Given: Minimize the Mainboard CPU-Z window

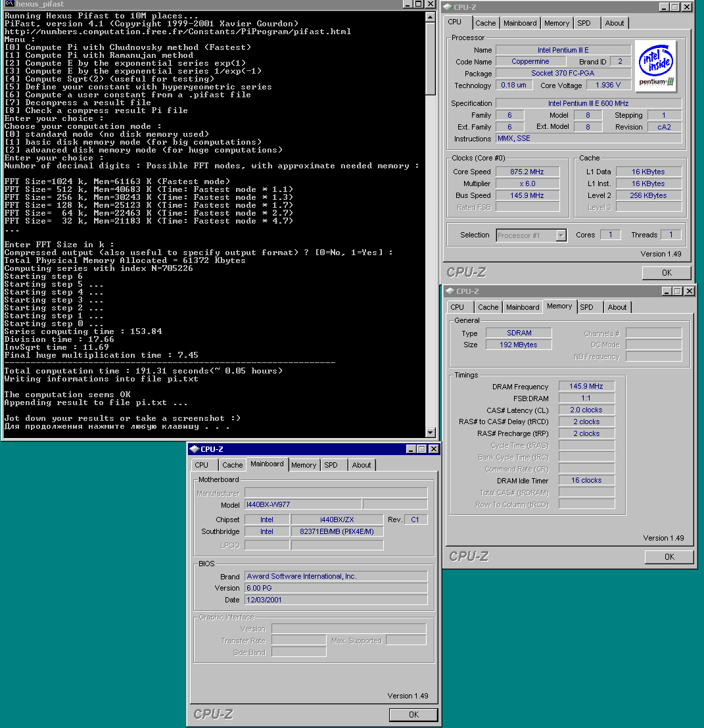Looking at the screenshot, I should click(x=411, y=449).
